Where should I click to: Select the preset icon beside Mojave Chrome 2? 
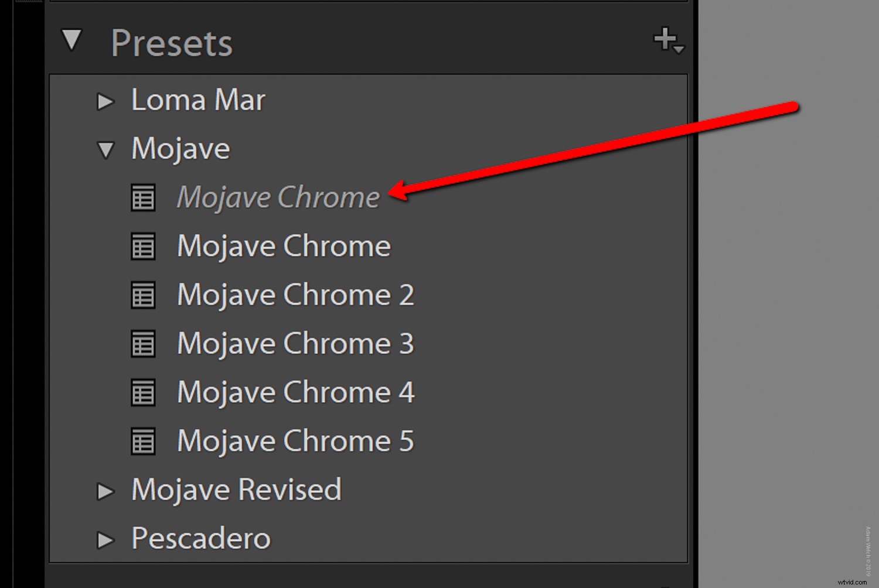143,295
